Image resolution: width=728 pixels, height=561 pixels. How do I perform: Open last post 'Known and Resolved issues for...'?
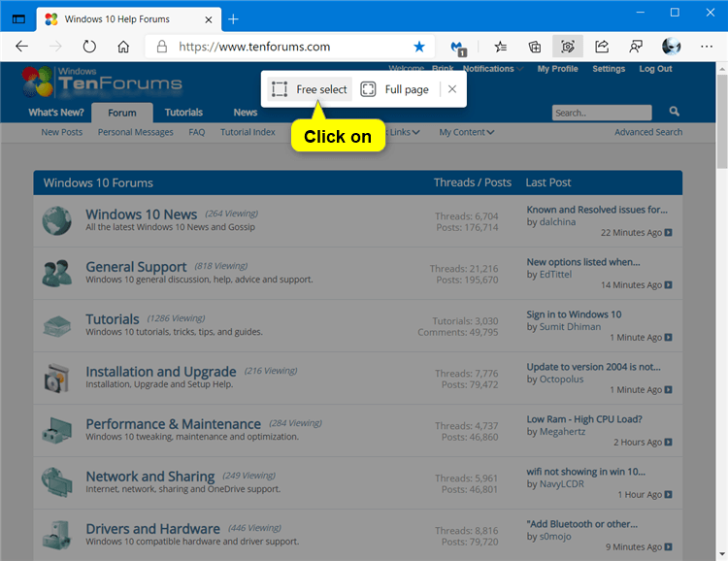tap(597, 210)
